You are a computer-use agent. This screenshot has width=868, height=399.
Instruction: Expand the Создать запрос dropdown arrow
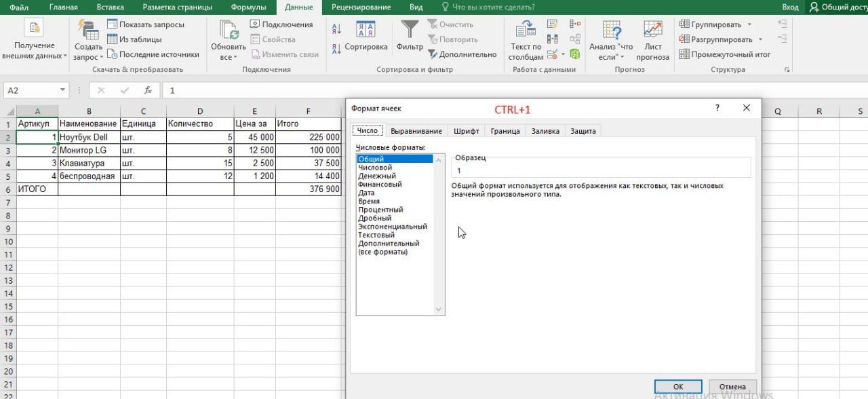(x=101, y=58)
